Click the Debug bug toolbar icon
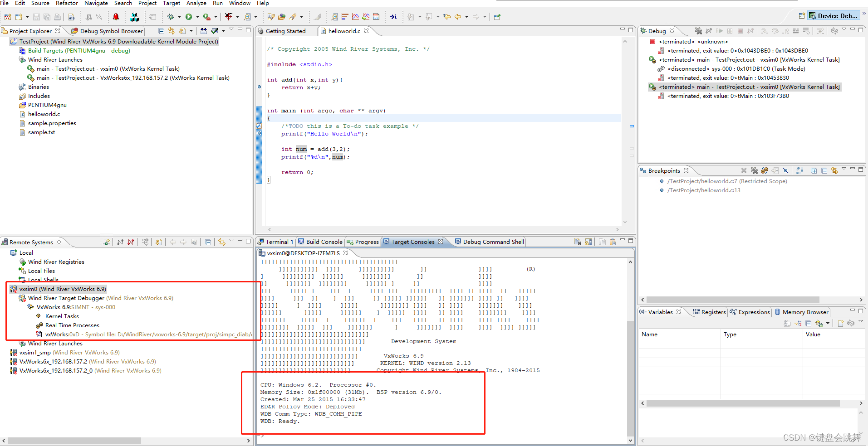868x446 pixels. [171, 17]
